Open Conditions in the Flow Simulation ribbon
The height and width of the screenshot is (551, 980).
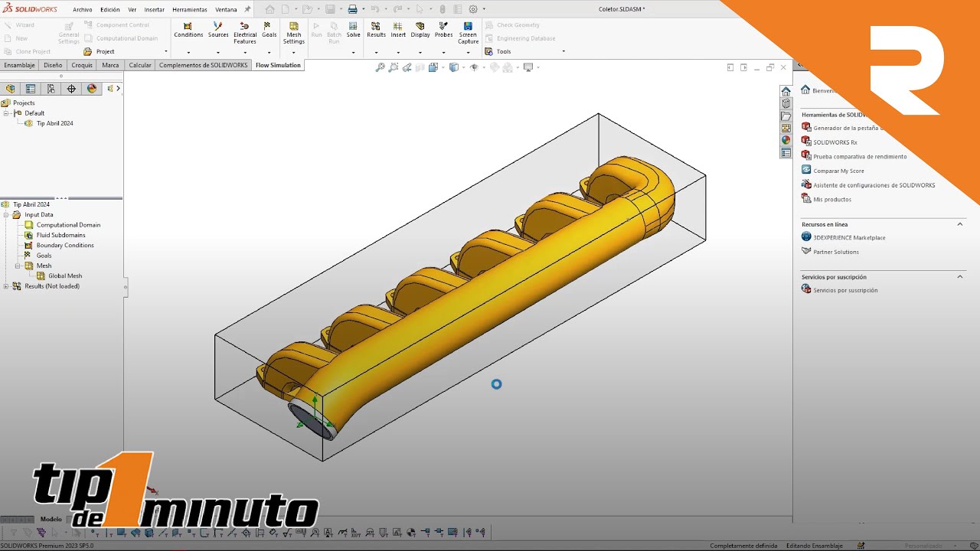188,30
